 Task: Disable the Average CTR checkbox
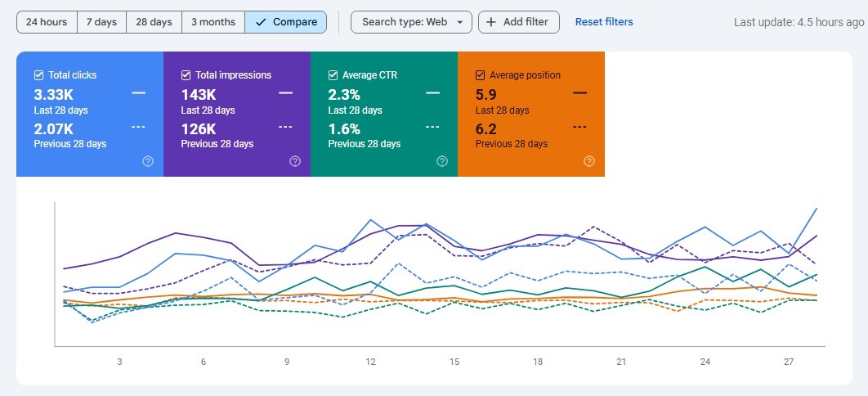pyautogui.click(x=333, y=75)
